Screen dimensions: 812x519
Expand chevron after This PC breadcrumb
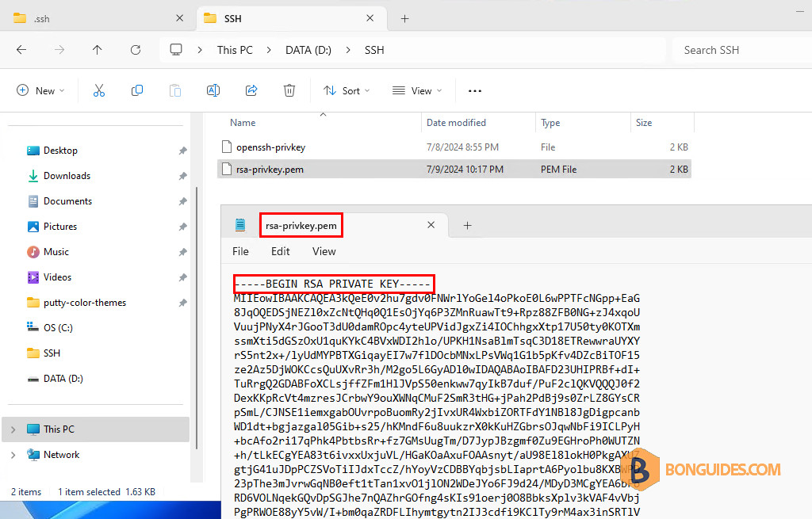click(269, 50)
